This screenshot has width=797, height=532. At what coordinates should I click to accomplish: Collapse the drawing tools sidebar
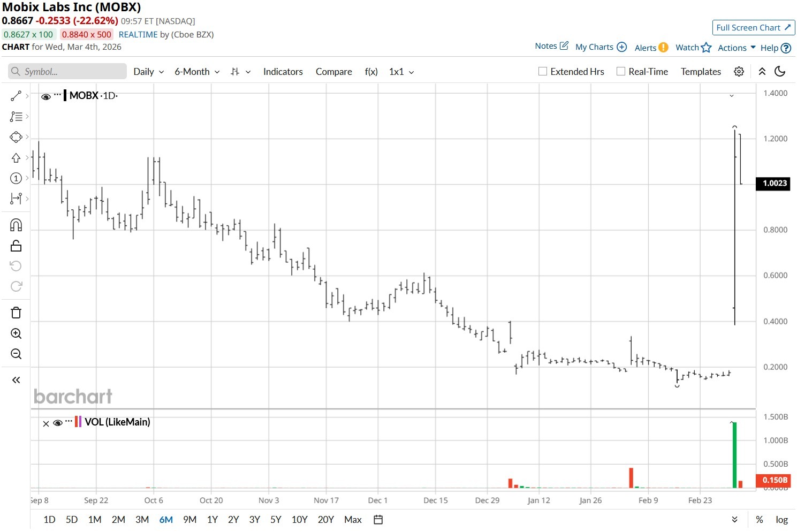point(16,380)
